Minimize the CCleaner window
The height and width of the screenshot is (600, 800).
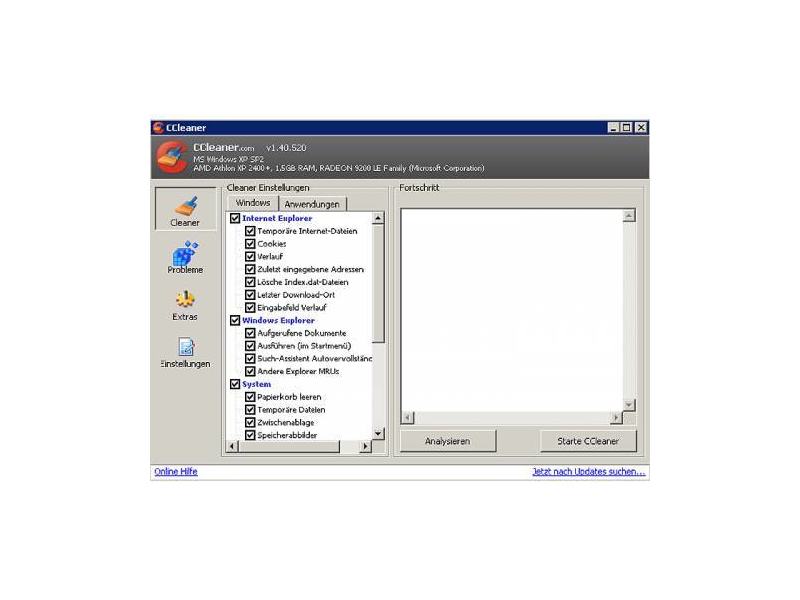tap(613, 128)
